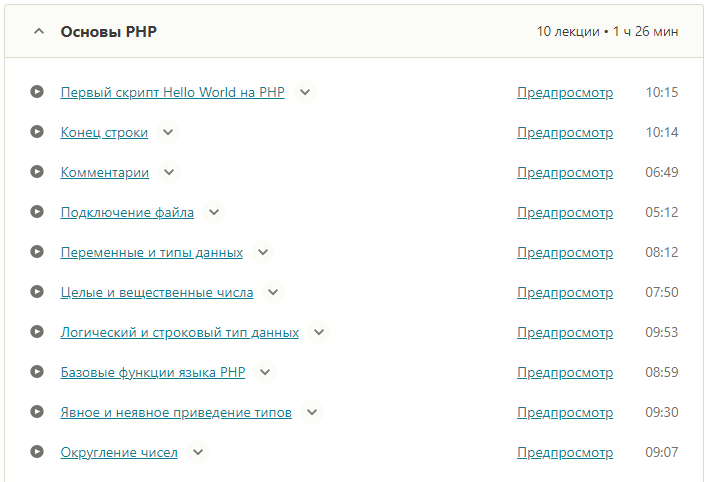Open the Подключение файла lecture link
The height and width of the screenshot is (482, 707).
pos(127,212)
